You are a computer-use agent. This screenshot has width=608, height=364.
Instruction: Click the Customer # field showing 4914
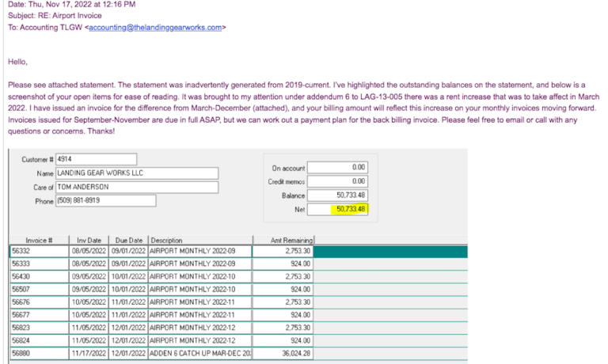[x=96, y=159]
